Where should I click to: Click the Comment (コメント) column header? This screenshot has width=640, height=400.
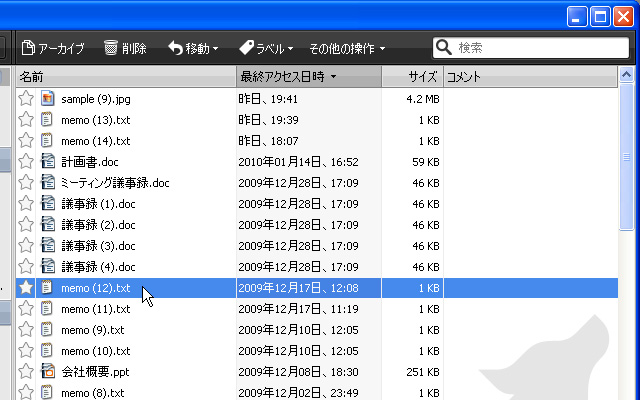530,77
